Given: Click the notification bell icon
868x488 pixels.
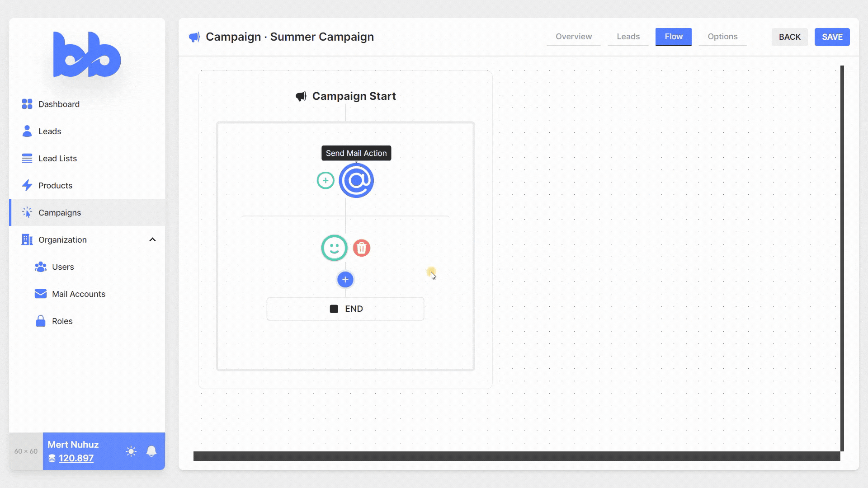Looking at the screenshot, I should 151,451.
